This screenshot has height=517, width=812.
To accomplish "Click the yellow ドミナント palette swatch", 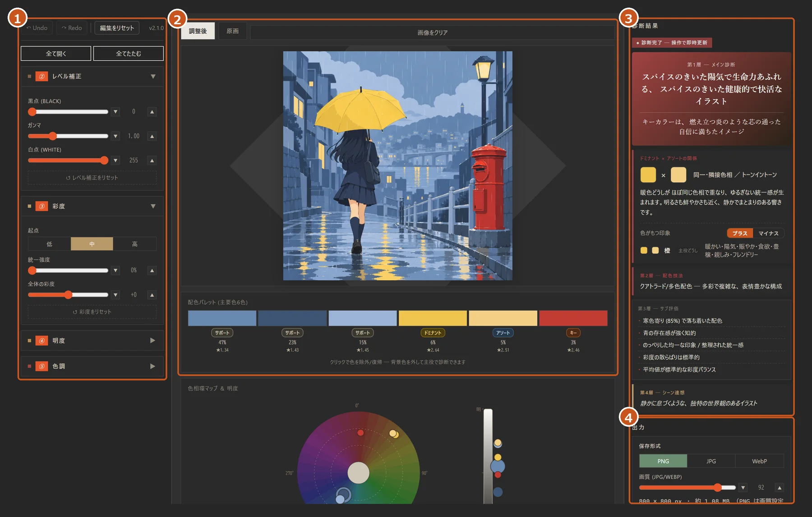I will click(433, 318).
